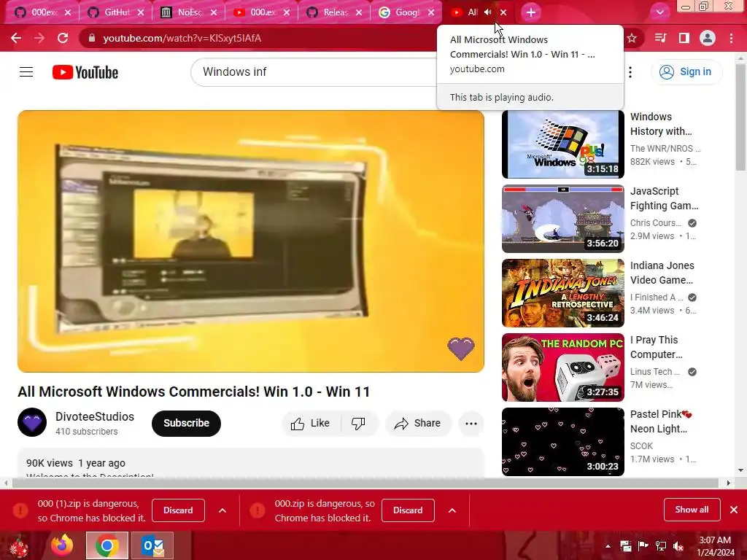Discard the 000 (1).zip download

tap(178, 510)
